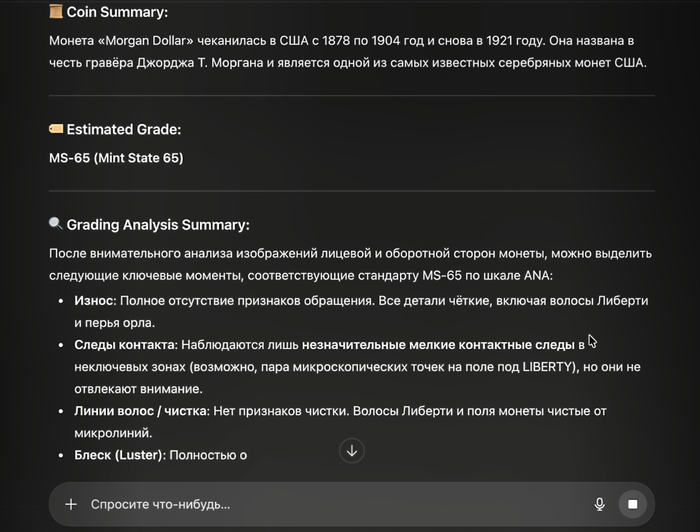Click the "Estimated Grade:" heading
The image size is (700, 532).
point(124,129)
